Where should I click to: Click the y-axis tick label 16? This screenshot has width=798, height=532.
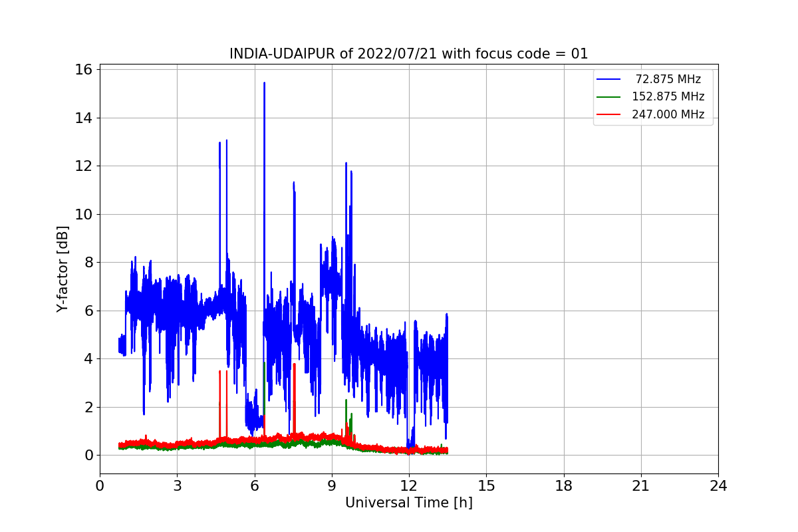pyautogui.click(x=84, y=70)
